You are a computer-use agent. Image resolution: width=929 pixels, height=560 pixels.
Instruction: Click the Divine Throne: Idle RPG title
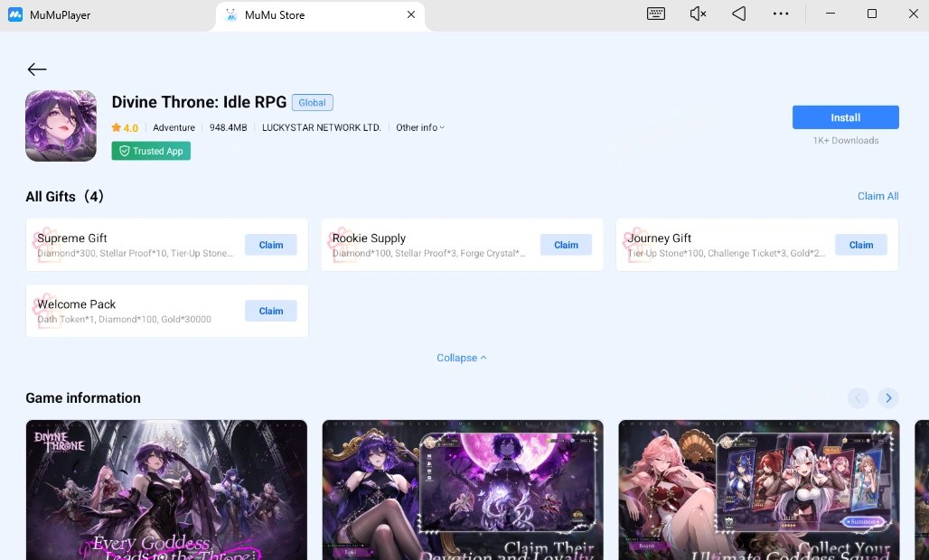click(x=199, y=102)
